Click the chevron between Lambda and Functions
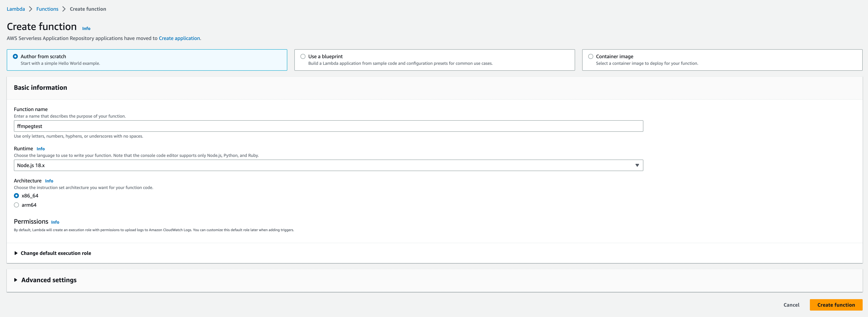The width and height of the screenshot is (868, 317). pos(31,9)
